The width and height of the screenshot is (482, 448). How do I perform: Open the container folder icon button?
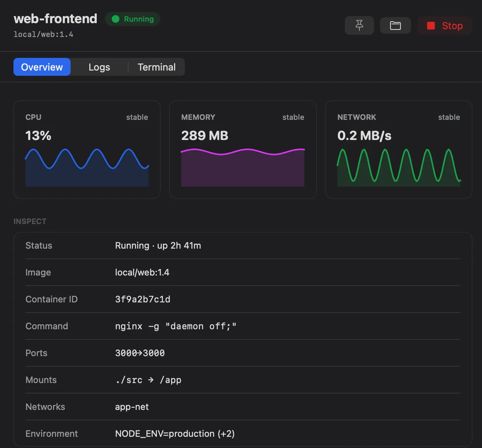pyautogui.click(x=395, y=25)
